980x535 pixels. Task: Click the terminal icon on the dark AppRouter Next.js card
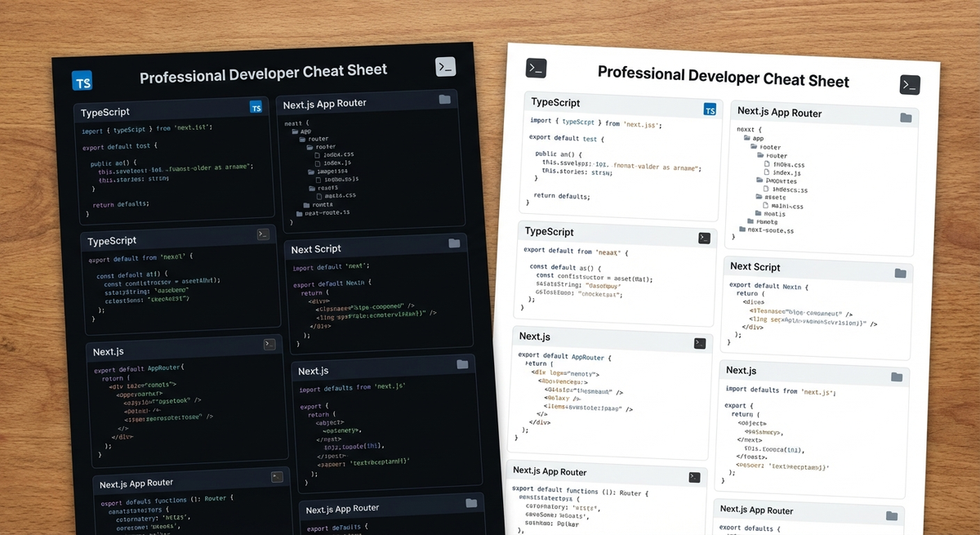269,345
